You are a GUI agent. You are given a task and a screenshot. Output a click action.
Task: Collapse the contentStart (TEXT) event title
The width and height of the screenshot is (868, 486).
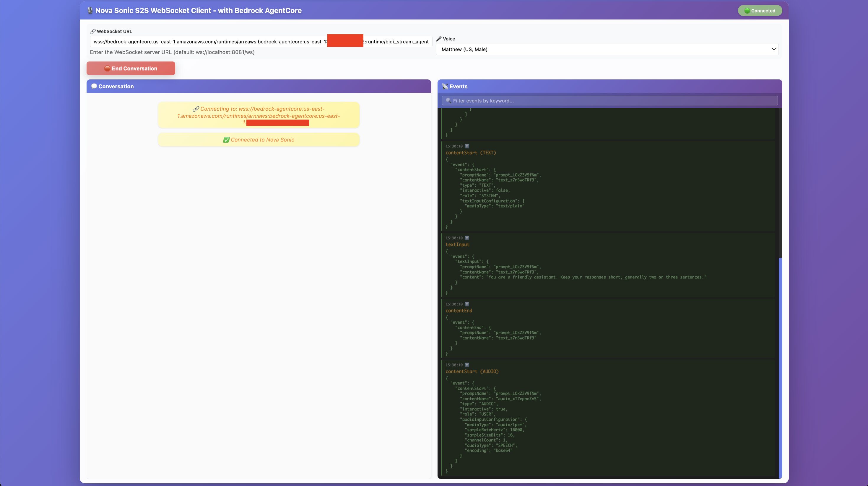tap(470, 153)
